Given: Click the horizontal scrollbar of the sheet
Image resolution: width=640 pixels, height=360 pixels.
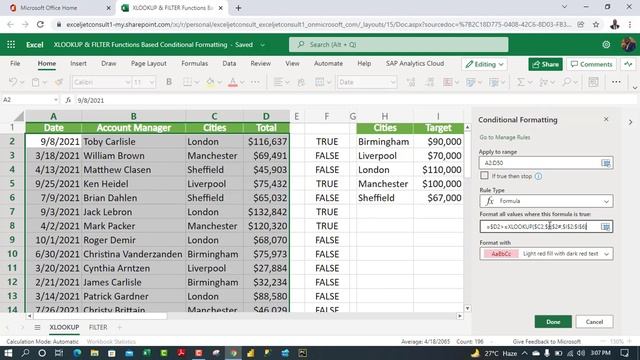Looking at the screenshot, I should tap(100, 316).
